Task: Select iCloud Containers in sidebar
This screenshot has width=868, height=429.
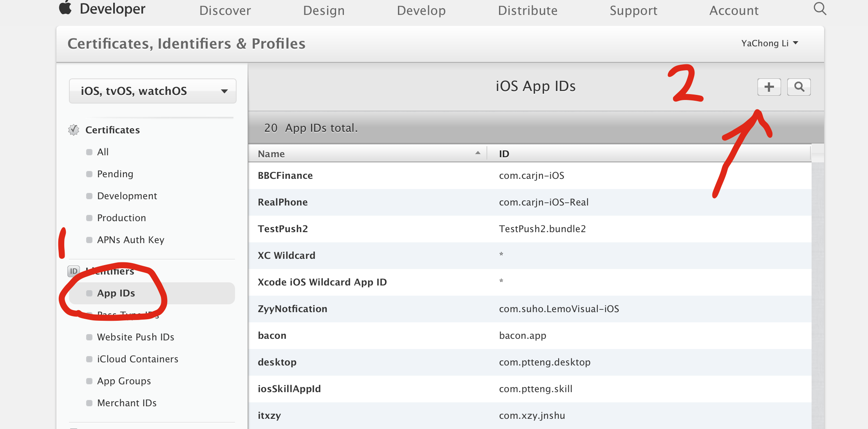Action: [137, 359]
